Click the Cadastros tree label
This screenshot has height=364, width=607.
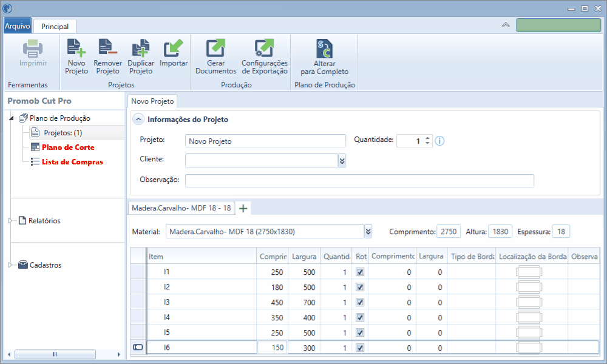(46, 265)
